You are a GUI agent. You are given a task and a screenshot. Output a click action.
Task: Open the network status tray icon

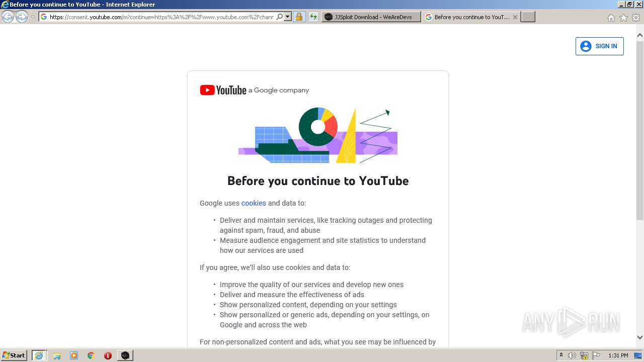[584, 355]
